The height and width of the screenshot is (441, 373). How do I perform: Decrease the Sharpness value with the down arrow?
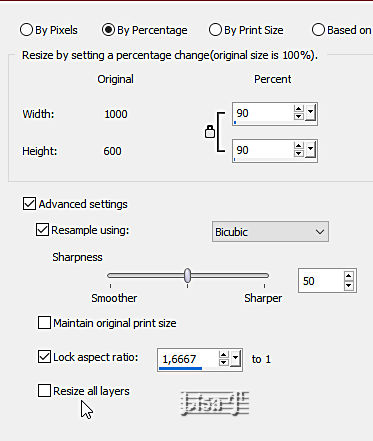coord(349,285)
